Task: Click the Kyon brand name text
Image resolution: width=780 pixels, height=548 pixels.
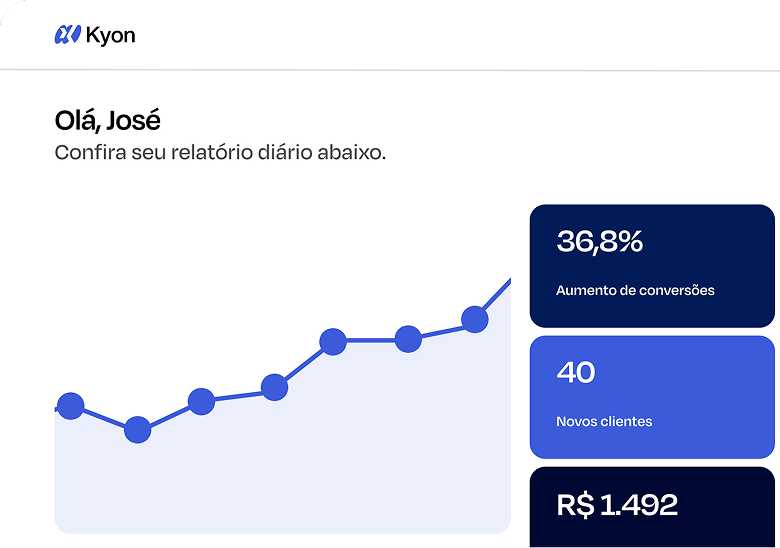Action: click(110, 36)
